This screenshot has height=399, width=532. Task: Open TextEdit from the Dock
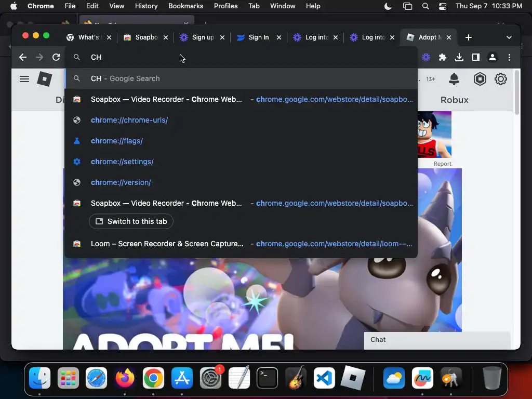click(x=239, y=378)
